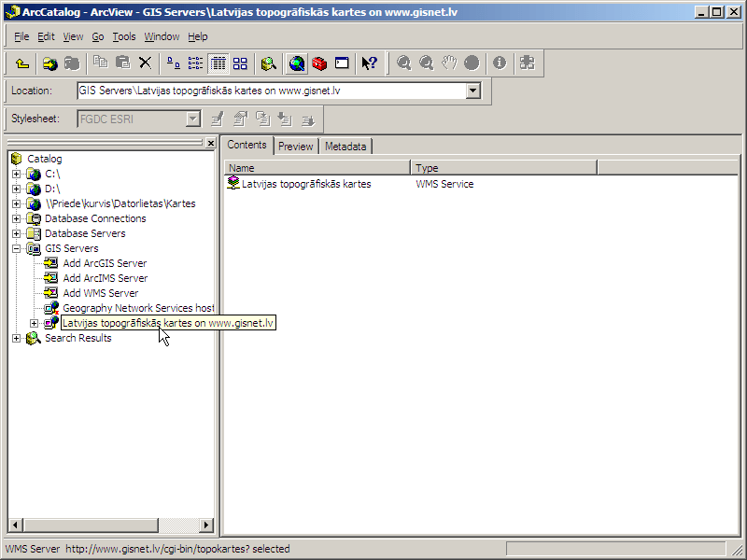Collapse the GIS Servers node

click(16, 248)
